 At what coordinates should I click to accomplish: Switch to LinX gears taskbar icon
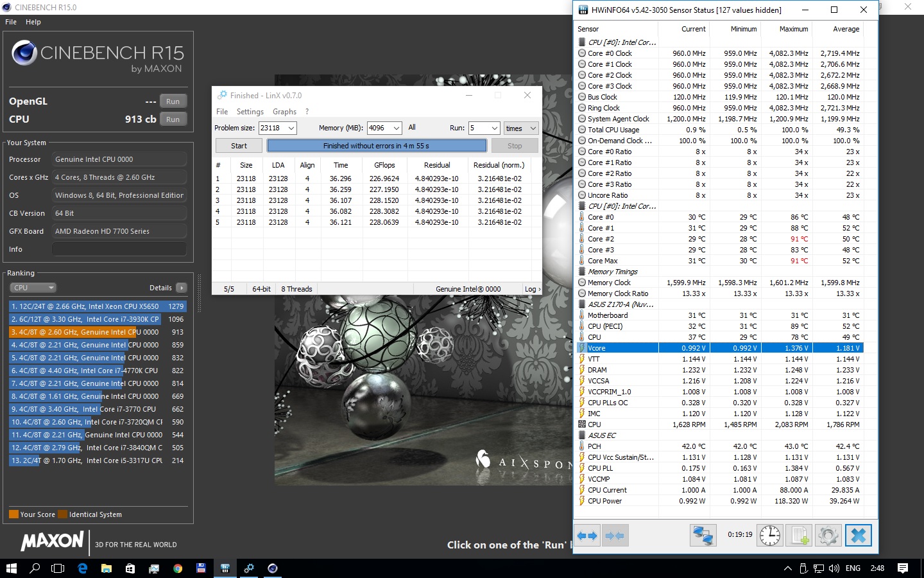pyautogui.click(x=249, y=568)
